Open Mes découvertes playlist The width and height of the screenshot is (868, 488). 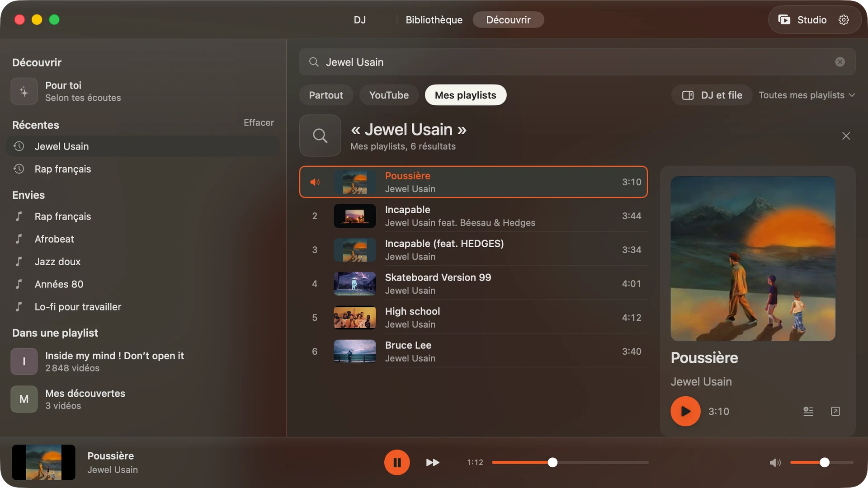point(143,399)
